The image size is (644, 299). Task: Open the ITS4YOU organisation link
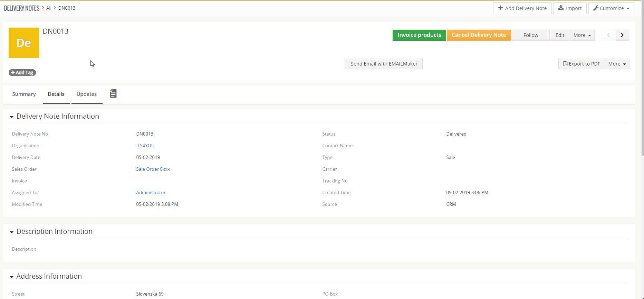pyautogui.click(x=145, y=146)
